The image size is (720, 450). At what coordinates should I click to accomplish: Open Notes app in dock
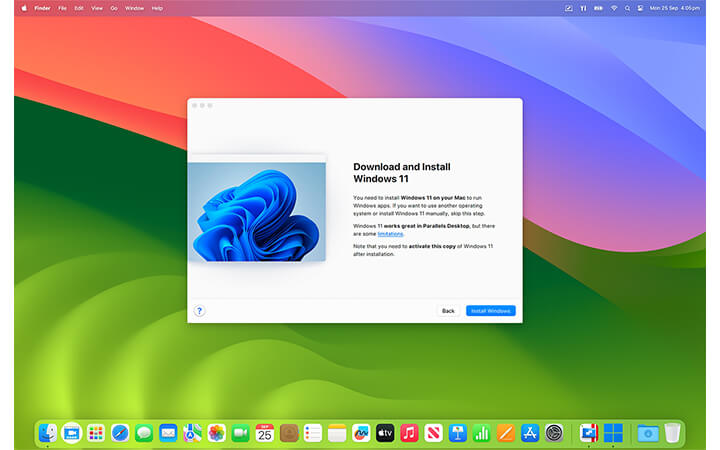pos(337,433)
